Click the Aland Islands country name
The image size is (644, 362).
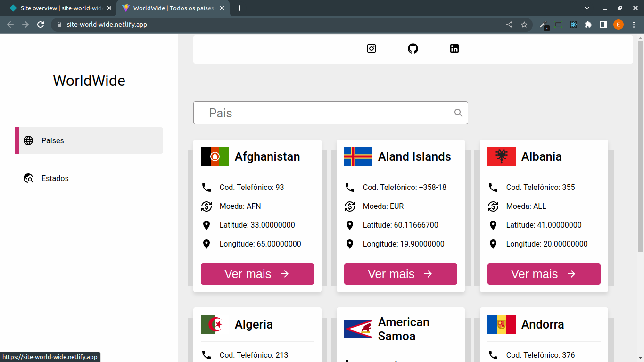point(414,156)
